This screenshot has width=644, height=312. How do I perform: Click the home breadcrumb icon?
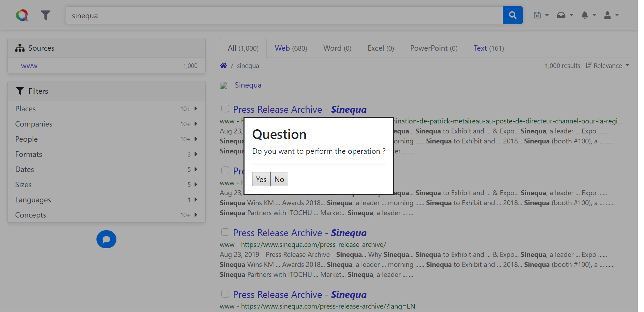(x=224, y=66)
